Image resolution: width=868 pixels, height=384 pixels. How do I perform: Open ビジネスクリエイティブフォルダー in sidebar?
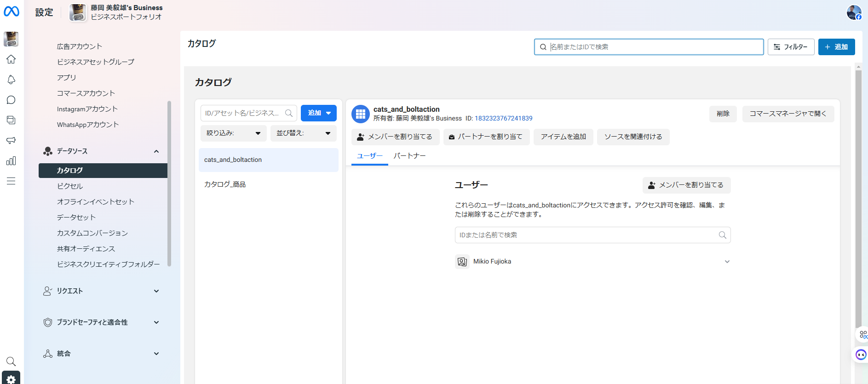[109, 264]
